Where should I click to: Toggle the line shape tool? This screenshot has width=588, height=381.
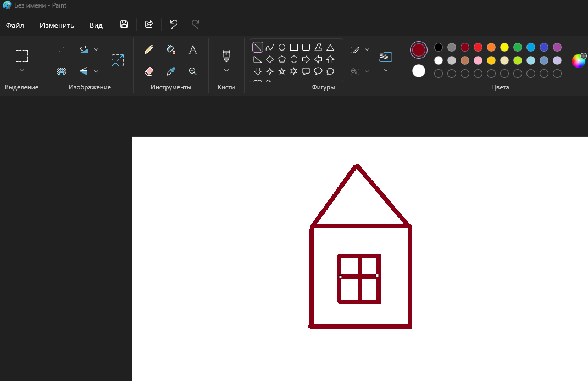pos(258,47)
